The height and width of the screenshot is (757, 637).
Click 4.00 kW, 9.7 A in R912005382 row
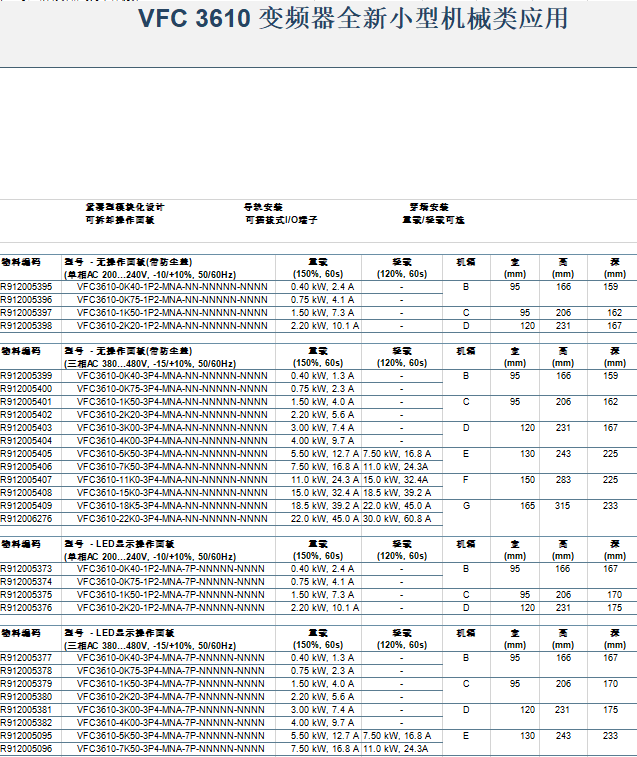pyautogui.click(x=322, y=723)
